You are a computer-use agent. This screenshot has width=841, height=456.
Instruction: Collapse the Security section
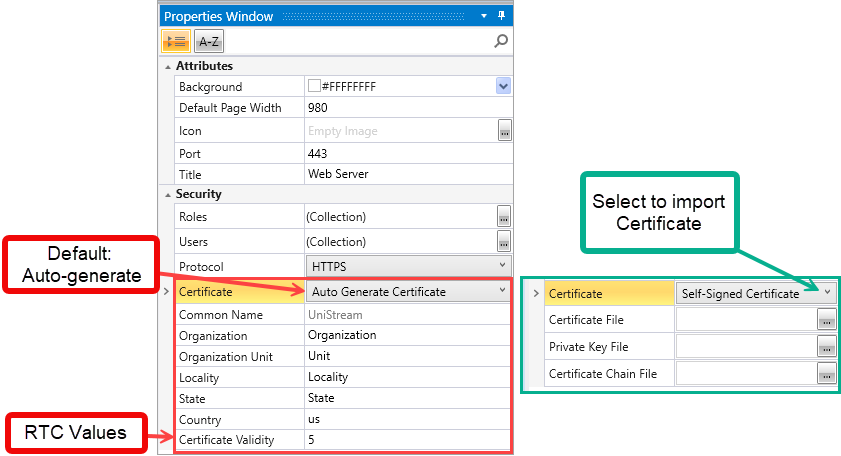pos(167,194)
